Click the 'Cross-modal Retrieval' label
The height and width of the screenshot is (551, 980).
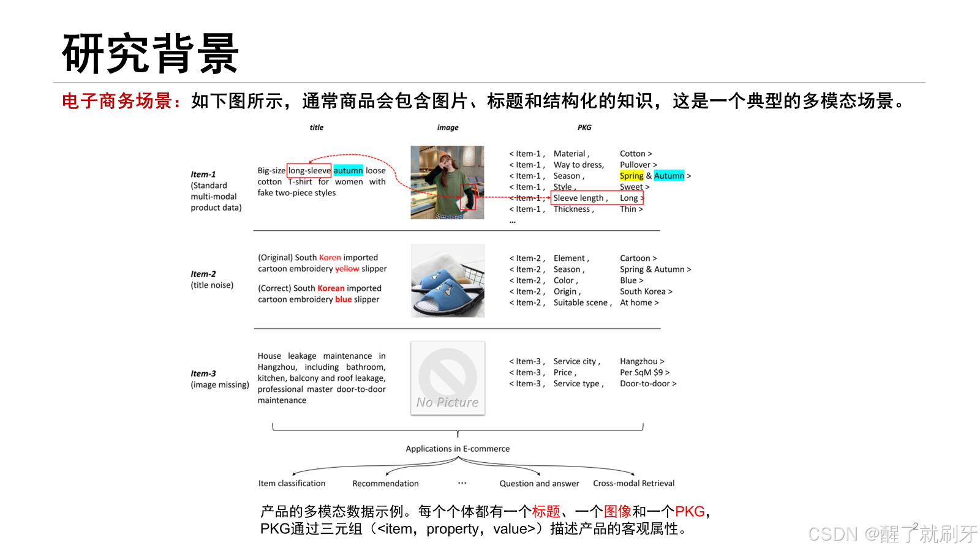(x=634, y=483)
